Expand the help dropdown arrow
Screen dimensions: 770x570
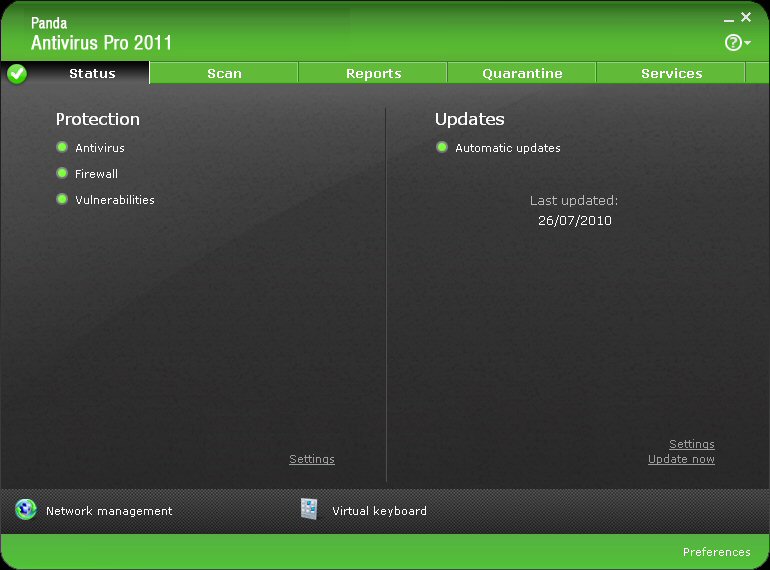coord(747,43)
